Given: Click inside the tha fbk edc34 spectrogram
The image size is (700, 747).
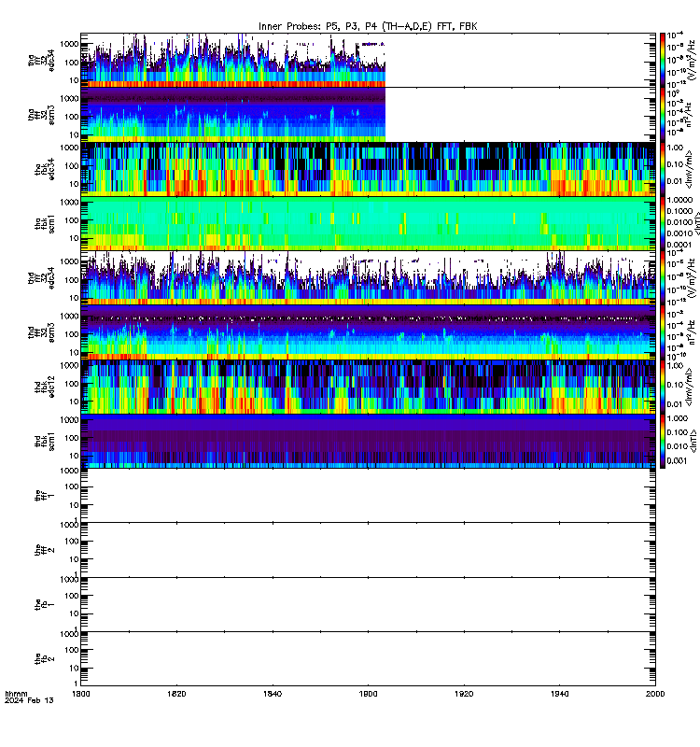Looking at the screenshot, I should point(368,169).
